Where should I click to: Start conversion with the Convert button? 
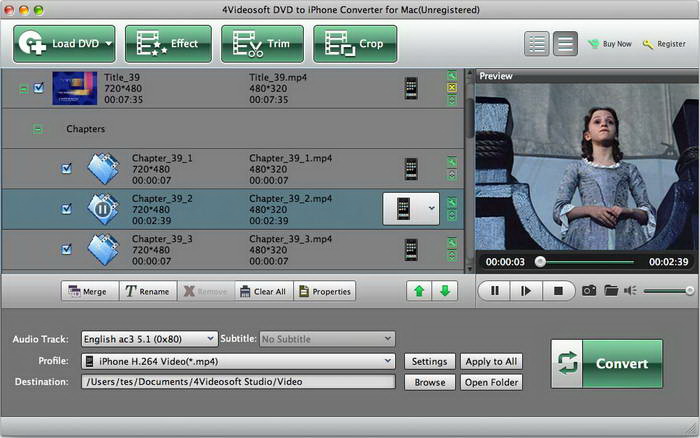click(x=607, y=363)
